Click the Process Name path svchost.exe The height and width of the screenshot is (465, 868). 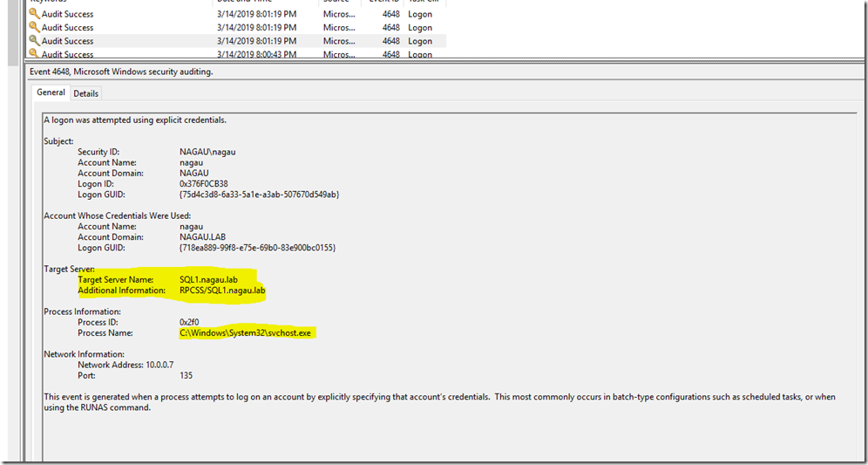245,333
